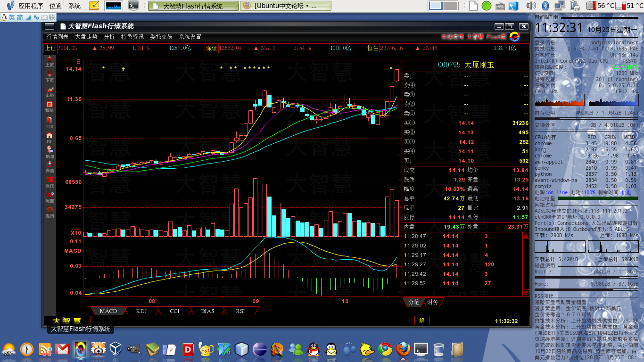Open the 报价 quote list icon
Viewport: 644px width, 362px height.
click(x=50, y=107)
